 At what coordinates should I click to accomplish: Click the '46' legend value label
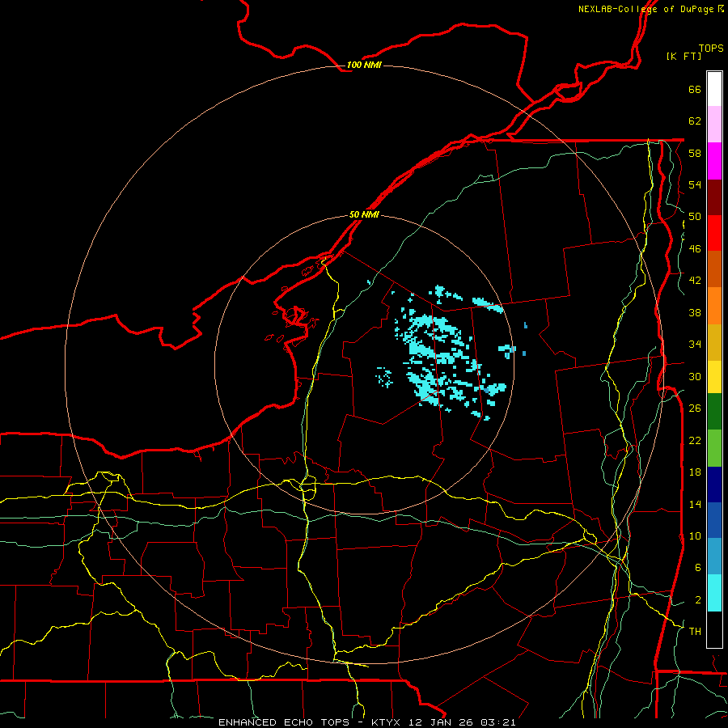(695, 248)
